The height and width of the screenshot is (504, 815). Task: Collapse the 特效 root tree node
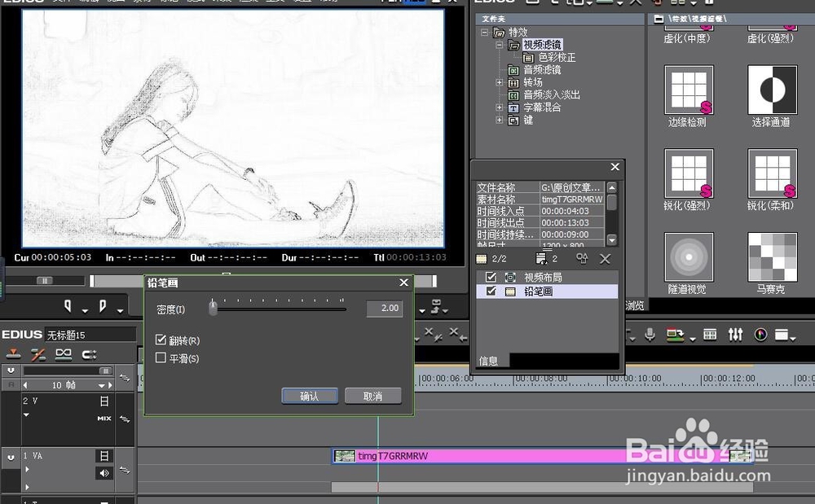click(x=484, y=33)
